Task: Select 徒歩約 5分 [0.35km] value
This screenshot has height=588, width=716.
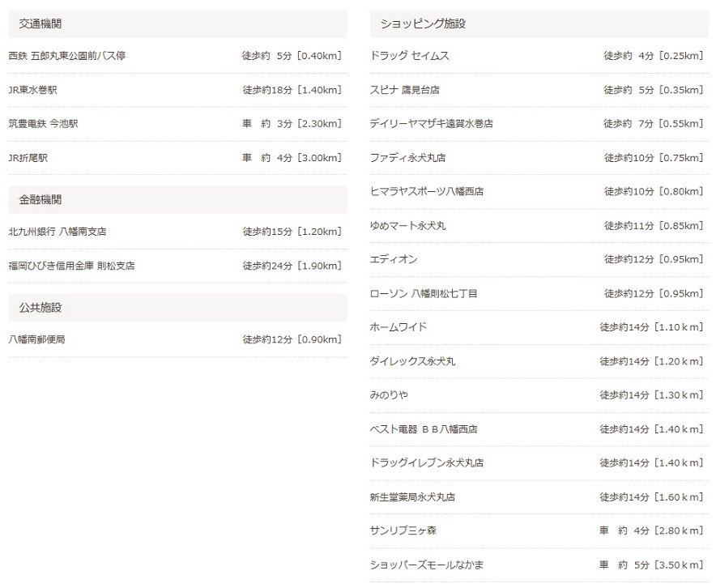Action: tap(654, 90)
